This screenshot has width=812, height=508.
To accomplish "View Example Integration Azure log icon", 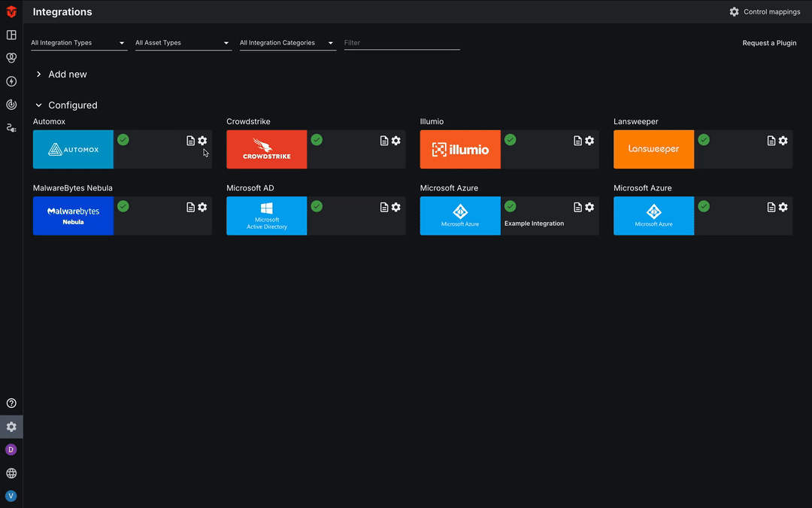I will [578, 207].
